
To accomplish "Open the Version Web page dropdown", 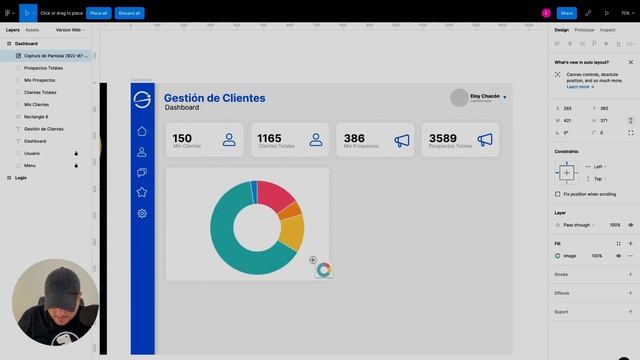I will point(70,30).
